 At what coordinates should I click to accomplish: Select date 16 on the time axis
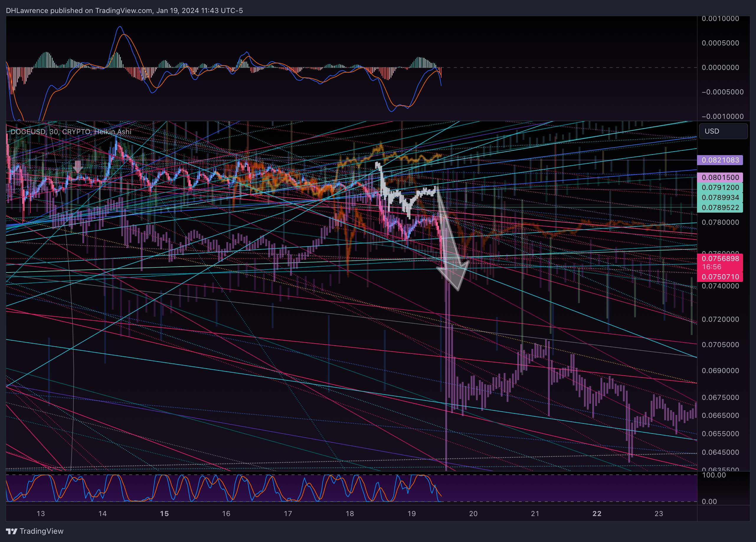coord(226,513)
